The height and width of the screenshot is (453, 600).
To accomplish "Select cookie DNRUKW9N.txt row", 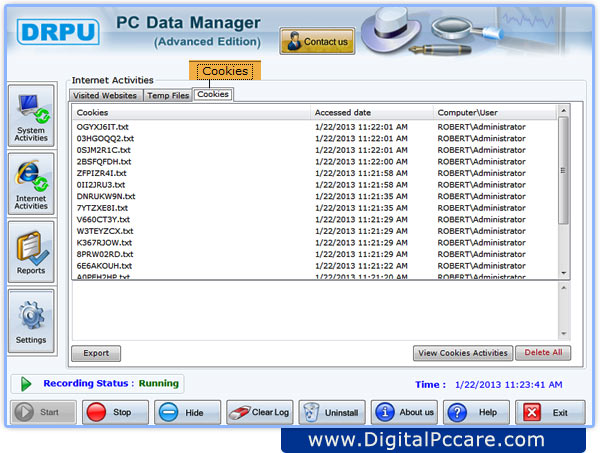I will point(315,196).
